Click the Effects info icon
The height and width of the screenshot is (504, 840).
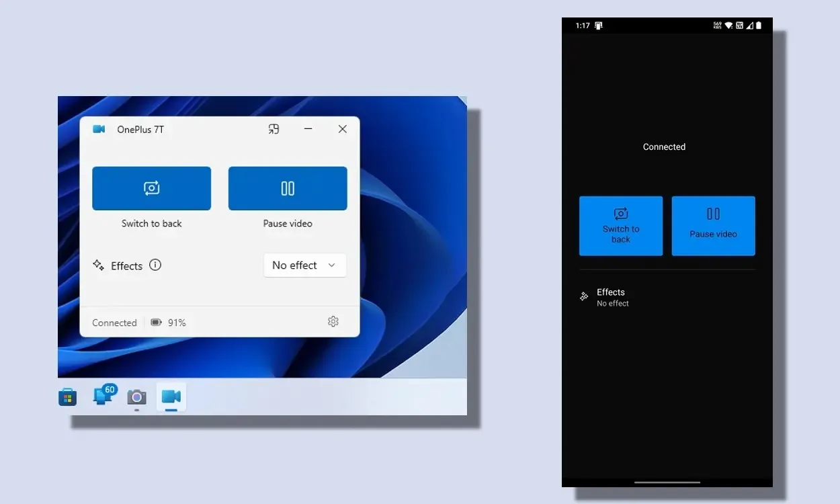(x=155, y=265)
